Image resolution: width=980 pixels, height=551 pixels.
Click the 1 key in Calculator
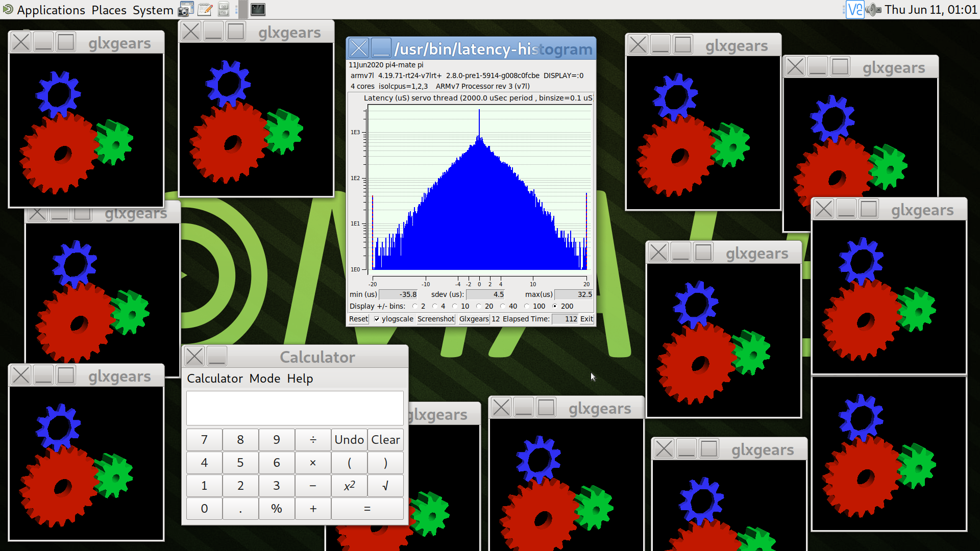[x=204, y=486]
